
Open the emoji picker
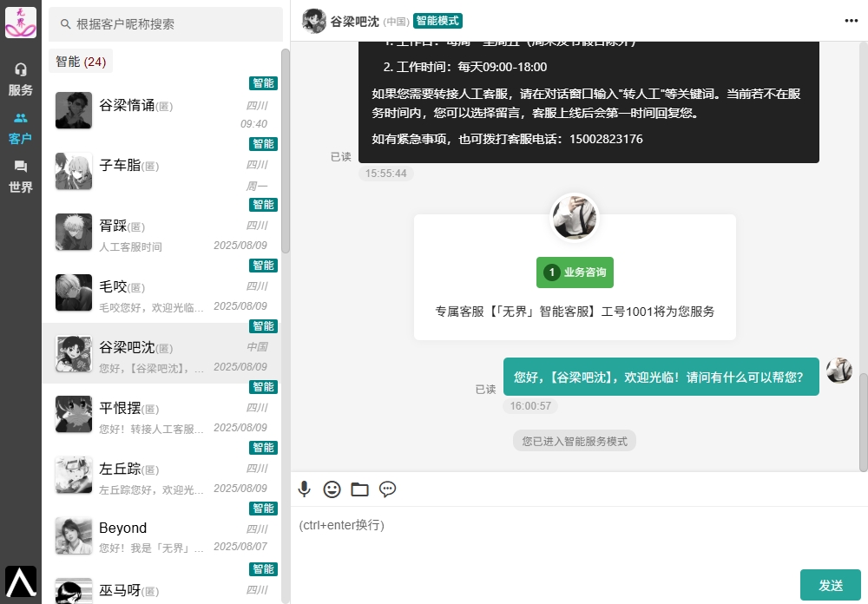tap(332, 489)
